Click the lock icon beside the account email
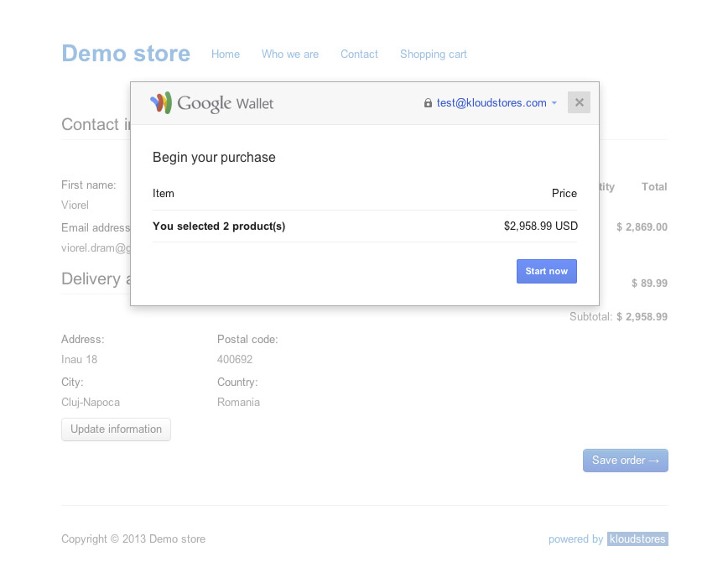Image resolution: width=728 pixels, height=562 pixels. pos(428,102)
